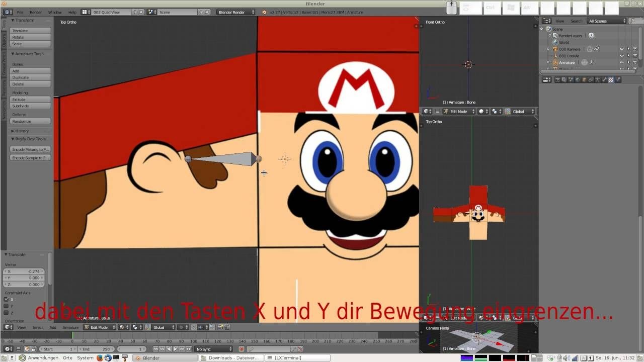Enable the Z constraint axis checkbox
The image size is (644, 362).
click(x=6, y=313)
